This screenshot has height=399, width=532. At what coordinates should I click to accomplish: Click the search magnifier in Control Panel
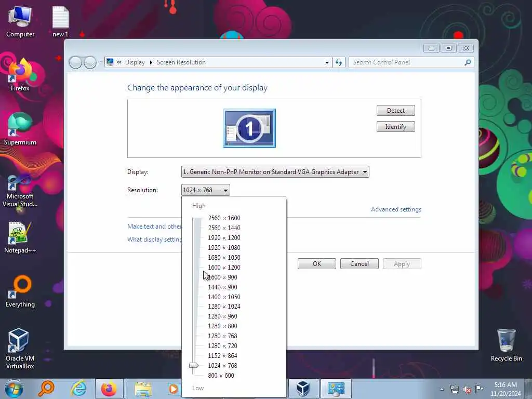point(468,62)
